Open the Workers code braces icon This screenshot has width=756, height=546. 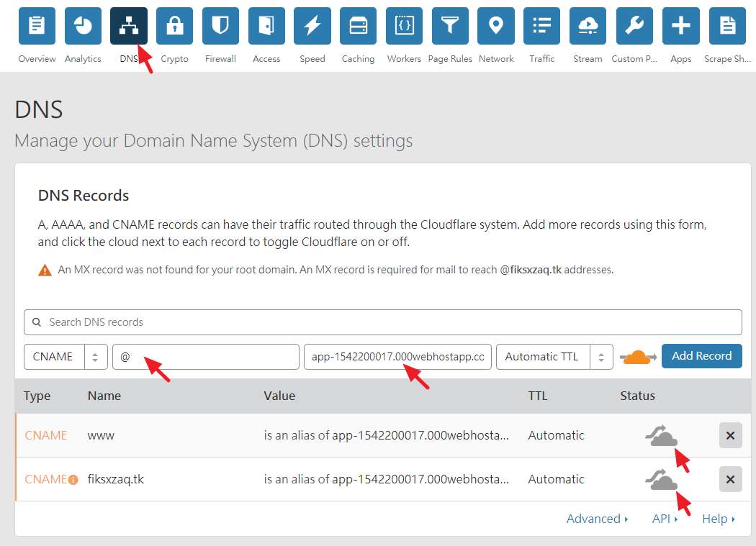(x=404, y=27)
